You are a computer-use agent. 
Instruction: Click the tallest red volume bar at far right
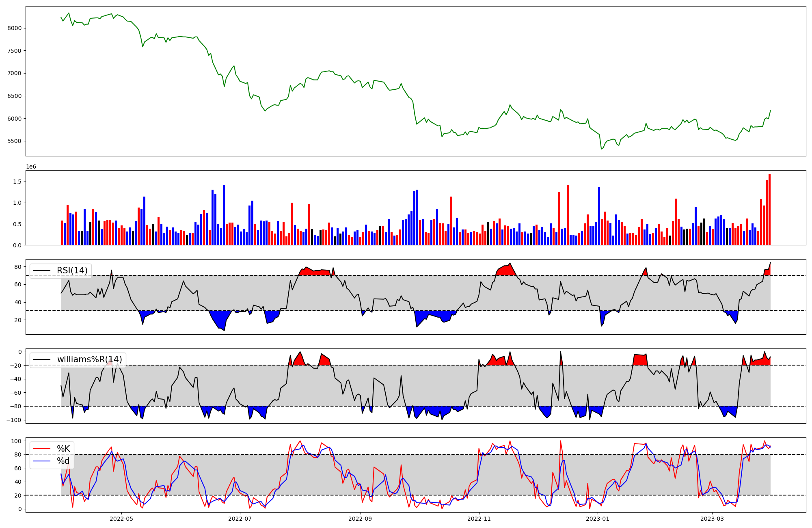point(769,209)
